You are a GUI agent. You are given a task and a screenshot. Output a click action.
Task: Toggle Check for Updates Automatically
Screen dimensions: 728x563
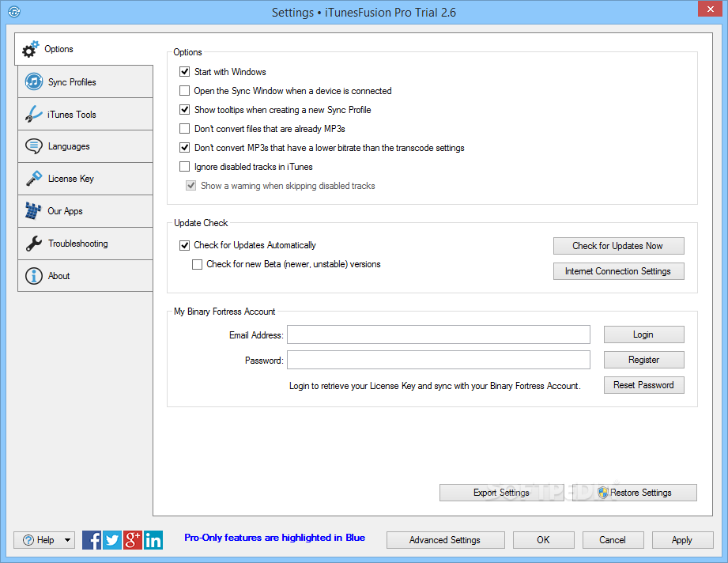[185, 245]
